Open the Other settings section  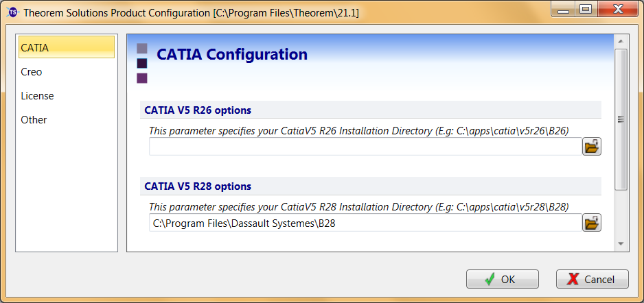tap(67, 119)
